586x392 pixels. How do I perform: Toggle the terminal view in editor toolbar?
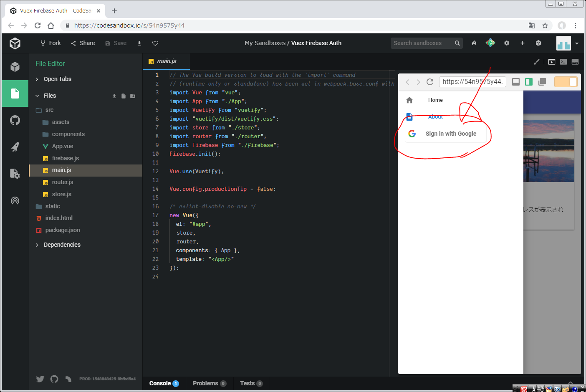point(563,62)
